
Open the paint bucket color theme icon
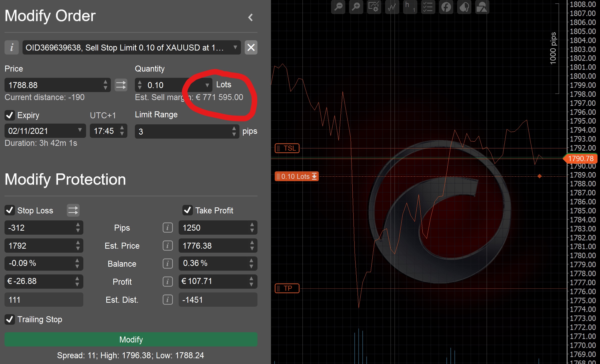[x=464, y=7]
